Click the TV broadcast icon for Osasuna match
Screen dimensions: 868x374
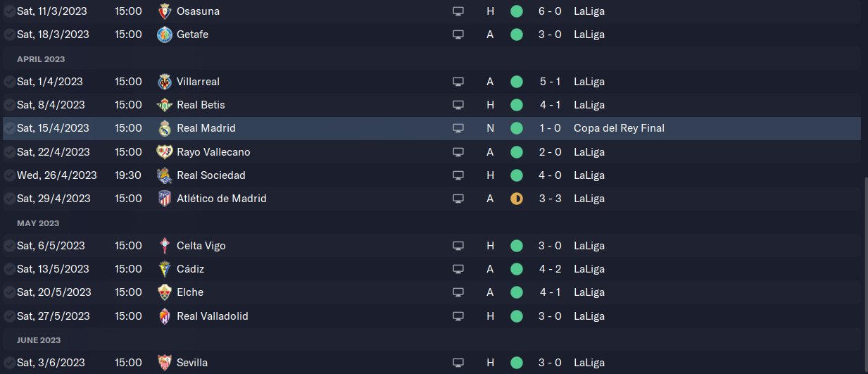(458, 11)
